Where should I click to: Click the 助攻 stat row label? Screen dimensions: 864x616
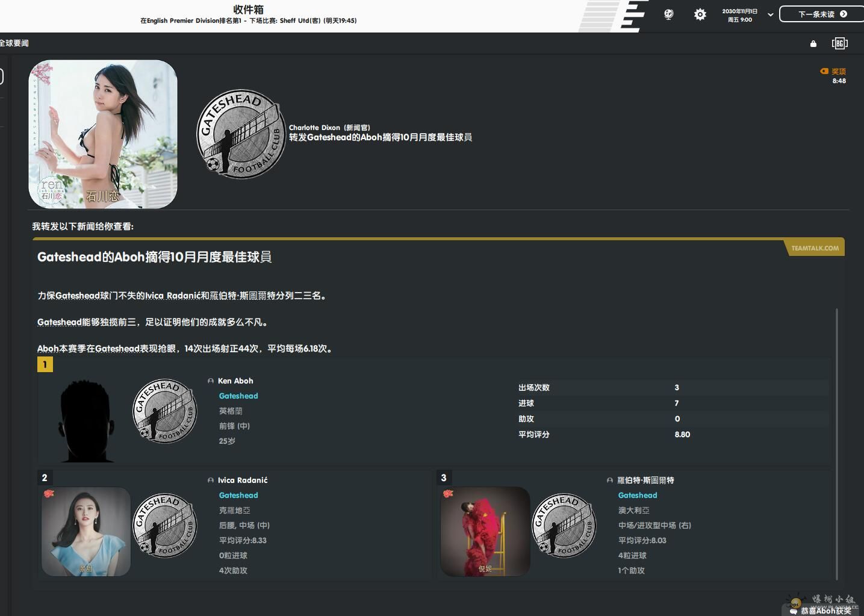pyautogui.click(x=526, y=419)
